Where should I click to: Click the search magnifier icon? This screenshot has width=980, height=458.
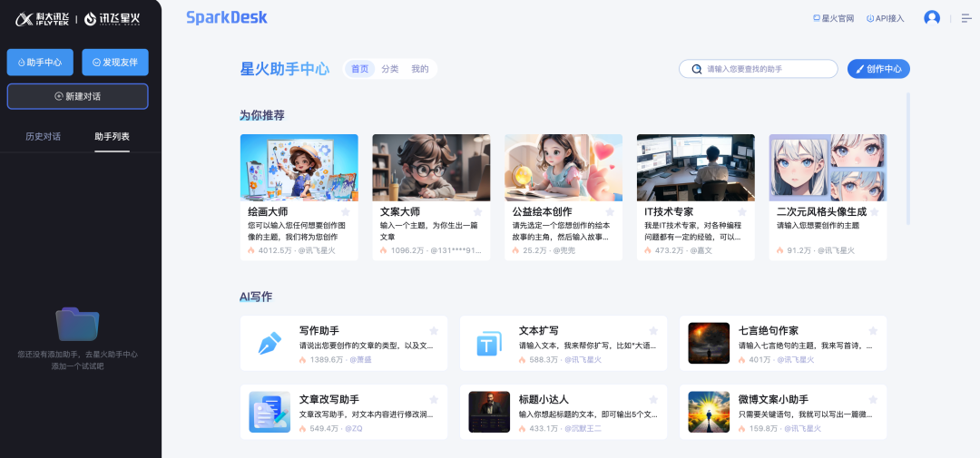click(x=697, y=69)
